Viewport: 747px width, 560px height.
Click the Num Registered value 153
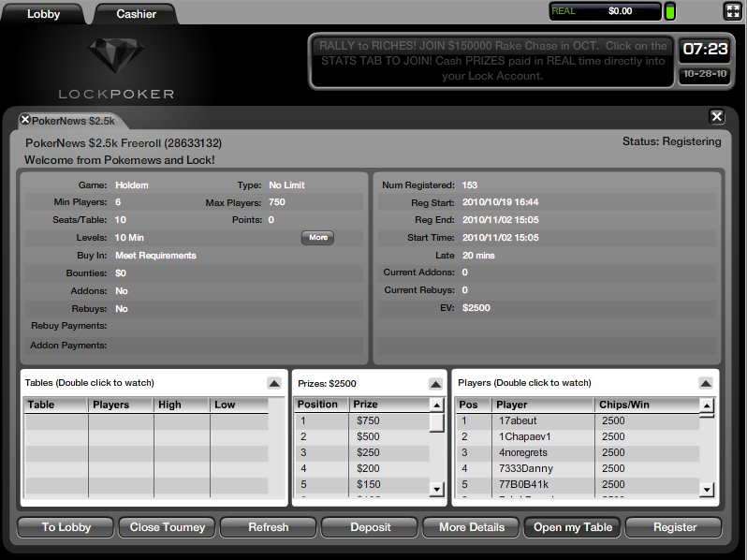[x=470, y=184]
